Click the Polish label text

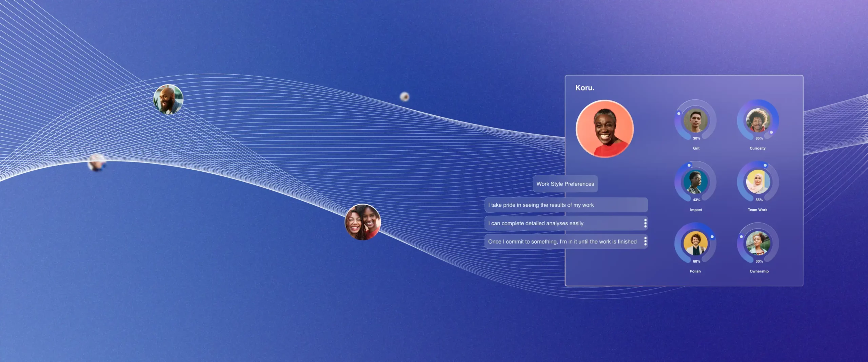click(695, 271)
